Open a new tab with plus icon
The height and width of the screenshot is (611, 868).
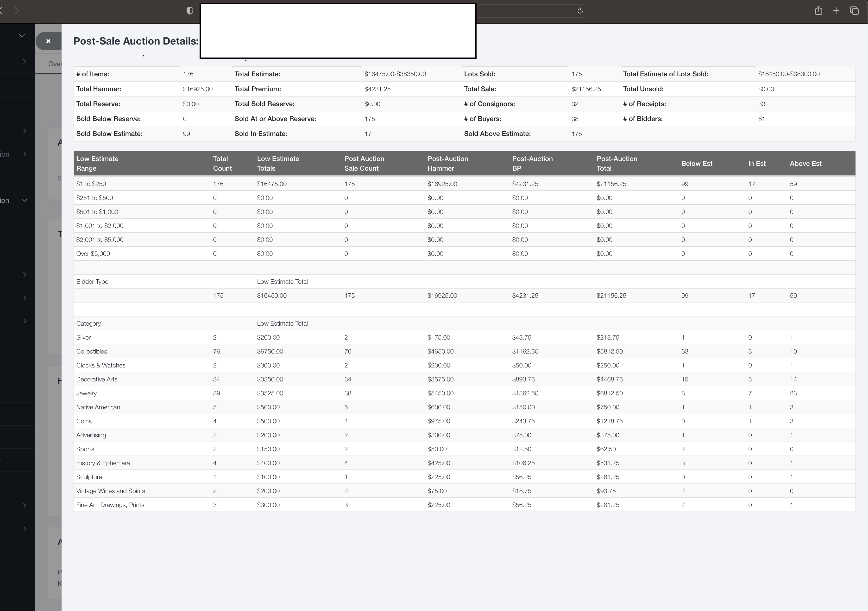coord(836,11)
